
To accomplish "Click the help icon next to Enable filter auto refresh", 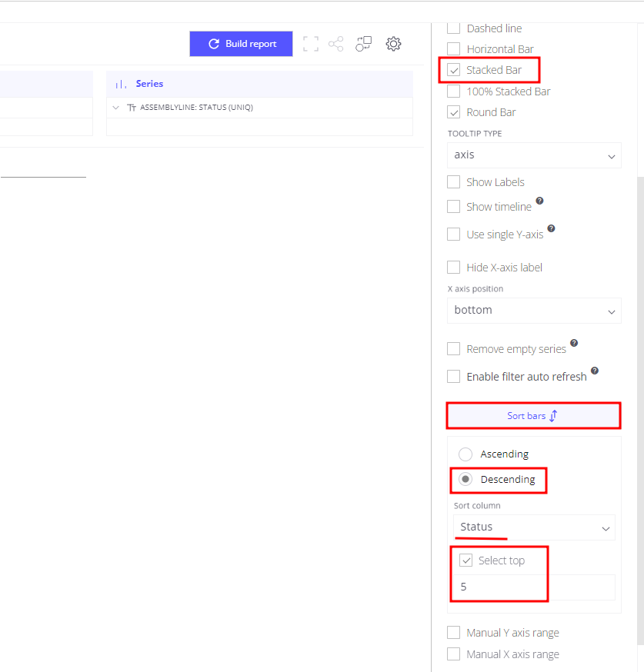I will pyautogui.click(x=595, y=371).
